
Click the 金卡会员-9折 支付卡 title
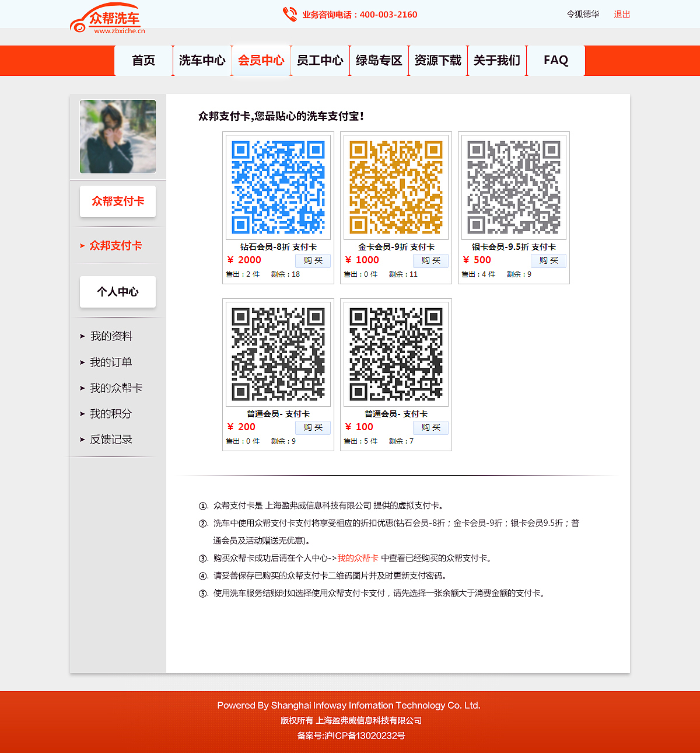coord(396,247)
